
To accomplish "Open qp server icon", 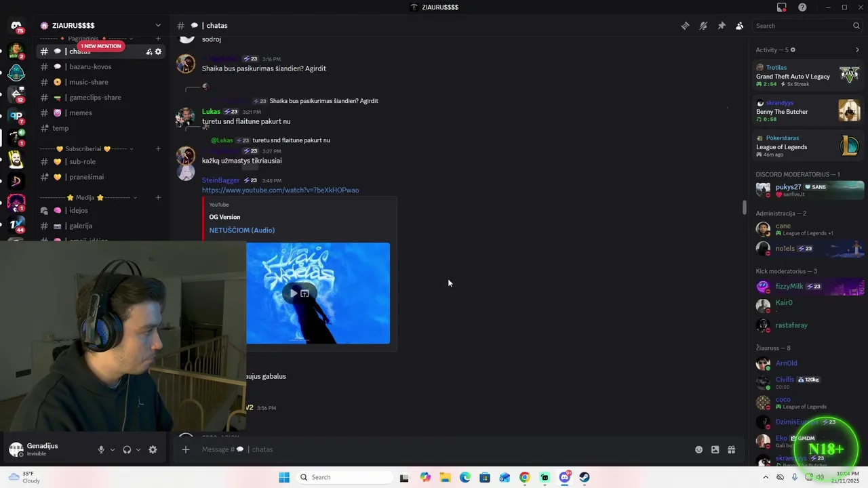I will [16, 116].
